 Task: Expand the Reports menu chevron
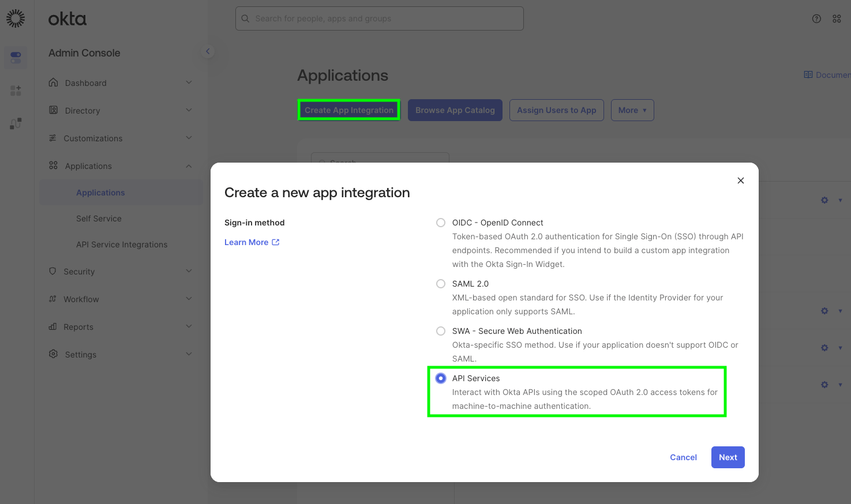189,326
